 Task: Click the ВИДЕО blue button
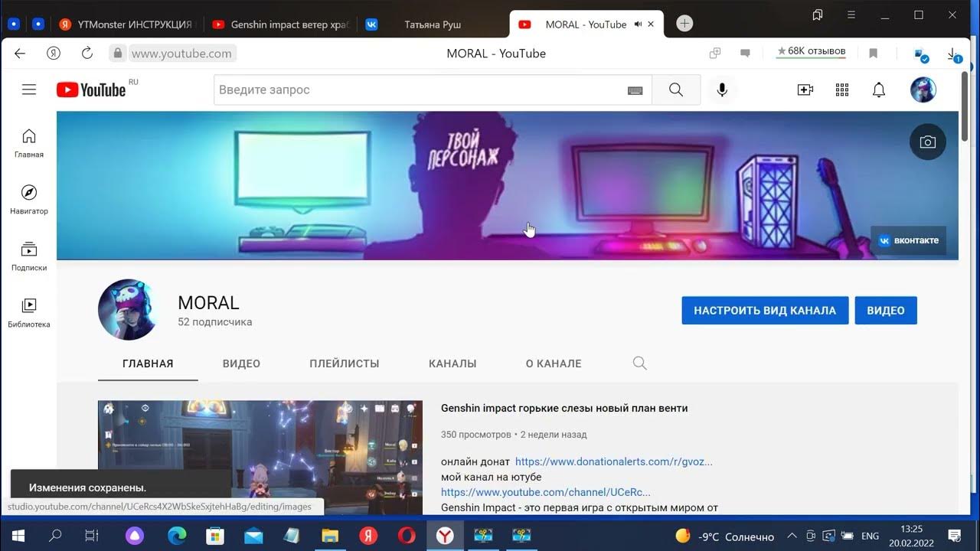886,311
